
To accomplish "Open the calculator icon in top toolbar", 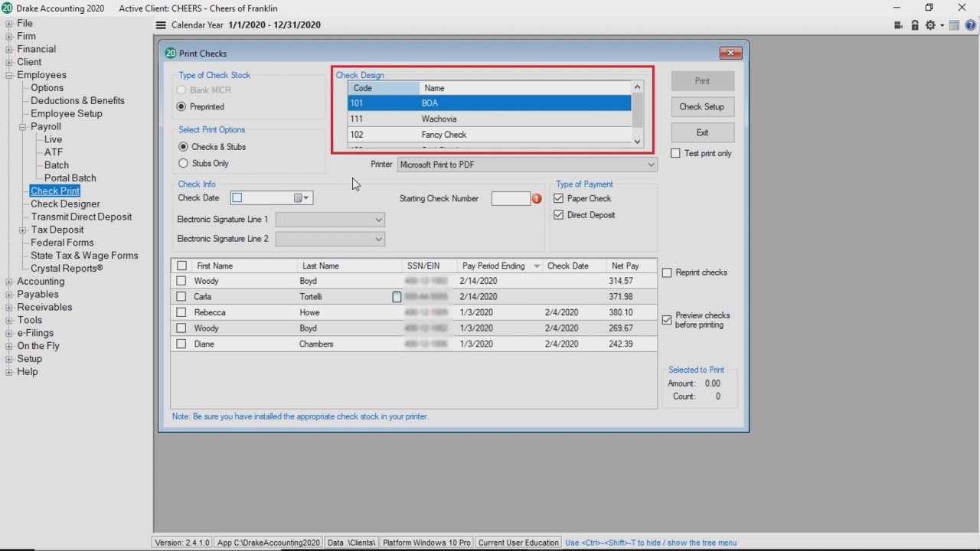I will 954,25.
